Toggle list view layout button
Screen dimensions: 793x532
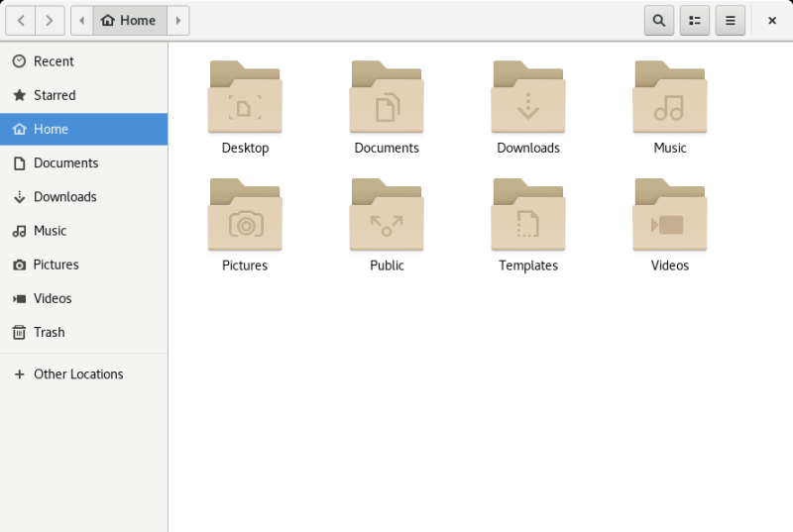695,20
